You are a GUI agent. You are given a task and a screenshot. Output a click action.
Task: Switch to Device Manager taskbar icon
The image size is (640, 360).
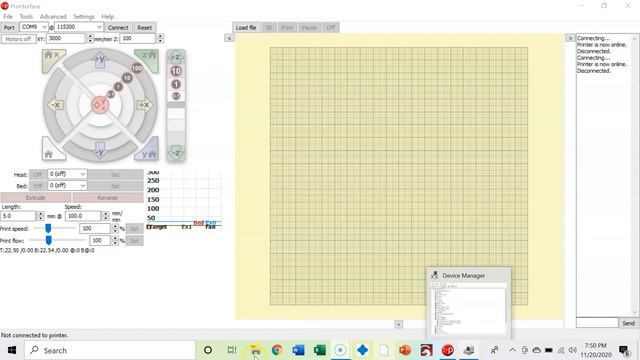(469, 350)
